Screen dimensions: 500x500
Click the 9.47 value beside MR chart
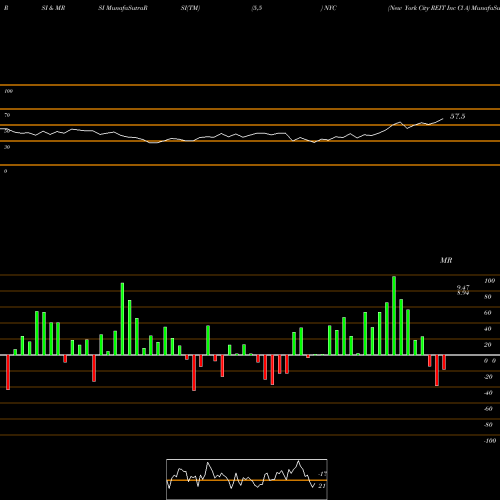pos(463,287)
